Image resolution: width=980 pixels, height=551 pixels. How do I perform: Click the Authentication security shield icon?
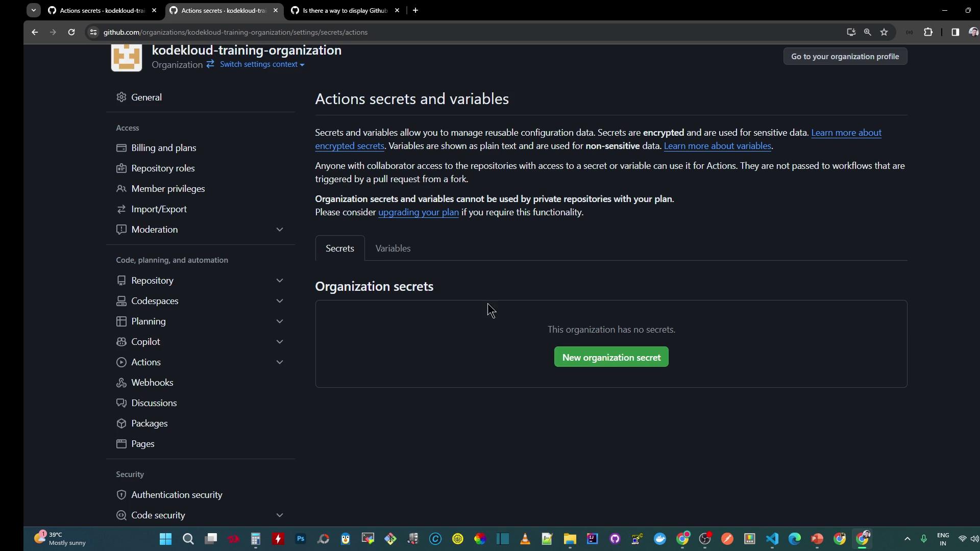121,495
